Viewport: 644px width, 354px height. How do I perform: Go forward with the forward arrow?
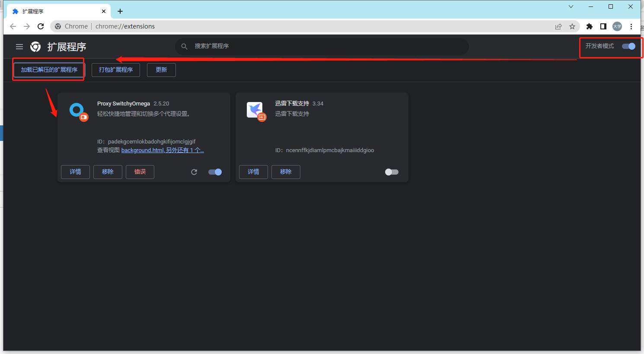point(27,26)
